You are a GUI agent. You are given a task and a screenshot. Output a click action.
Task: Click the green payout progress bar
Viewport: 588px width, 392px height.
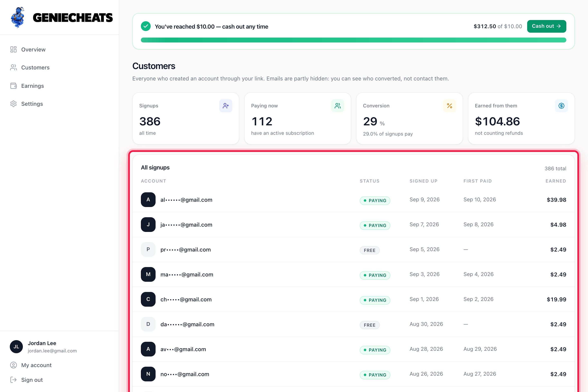(353, 40)
